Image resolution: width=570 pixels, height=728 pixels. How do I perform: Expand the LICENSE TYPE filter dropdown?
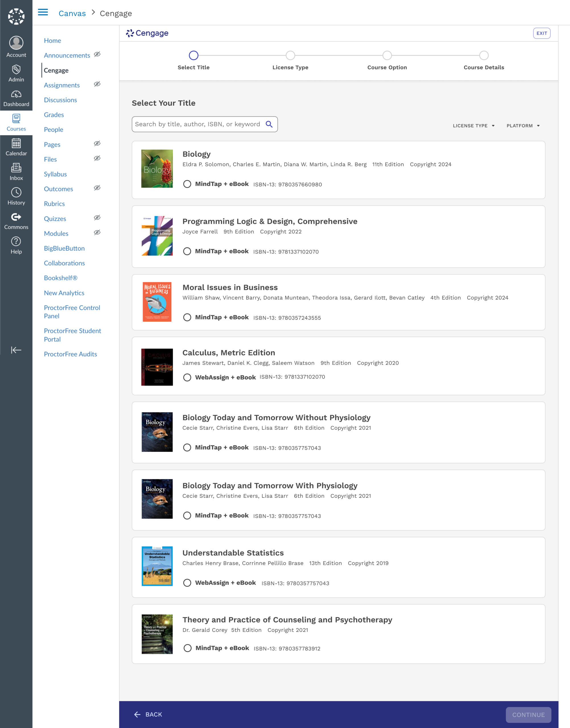tap(474, 126)
